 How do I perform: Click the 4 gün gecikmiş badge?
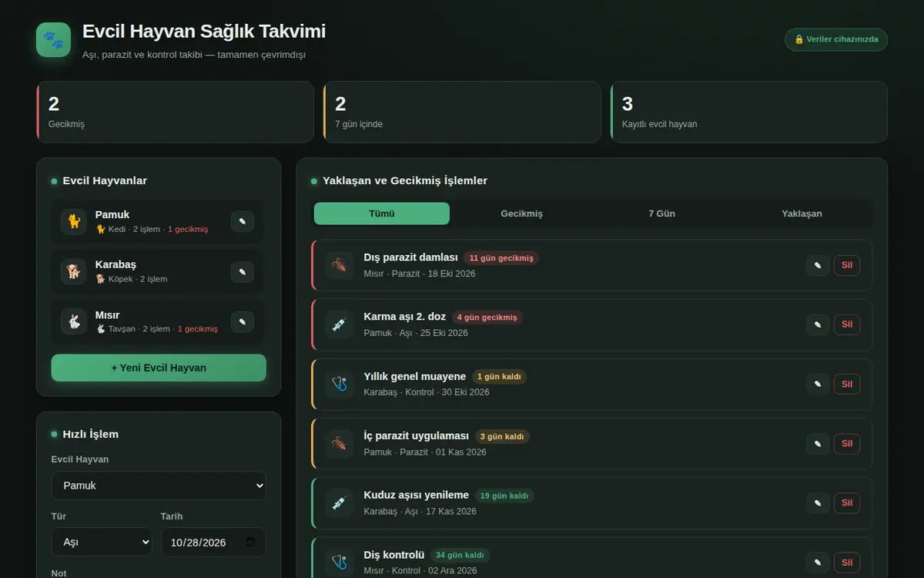(x=487, y=318)
